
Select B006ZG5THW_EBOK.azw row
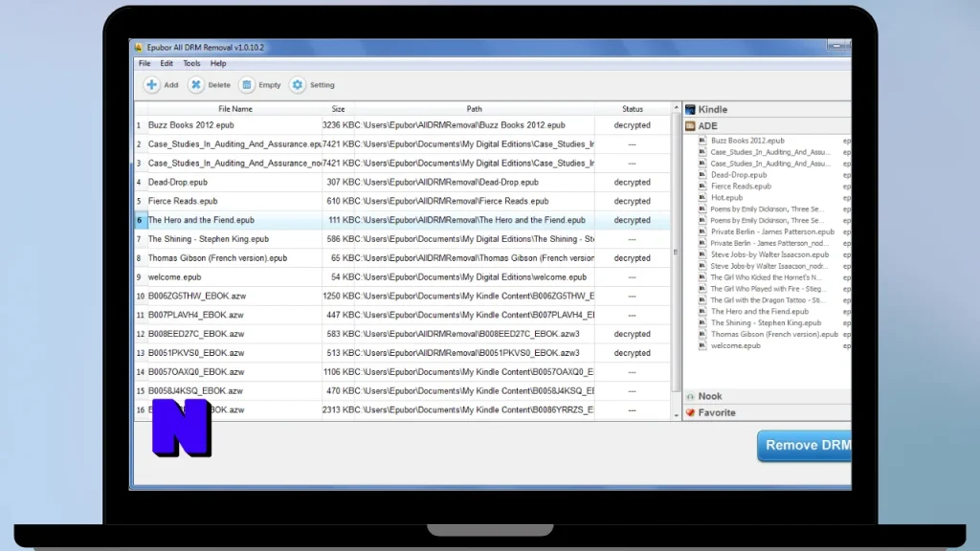(403, 297)
